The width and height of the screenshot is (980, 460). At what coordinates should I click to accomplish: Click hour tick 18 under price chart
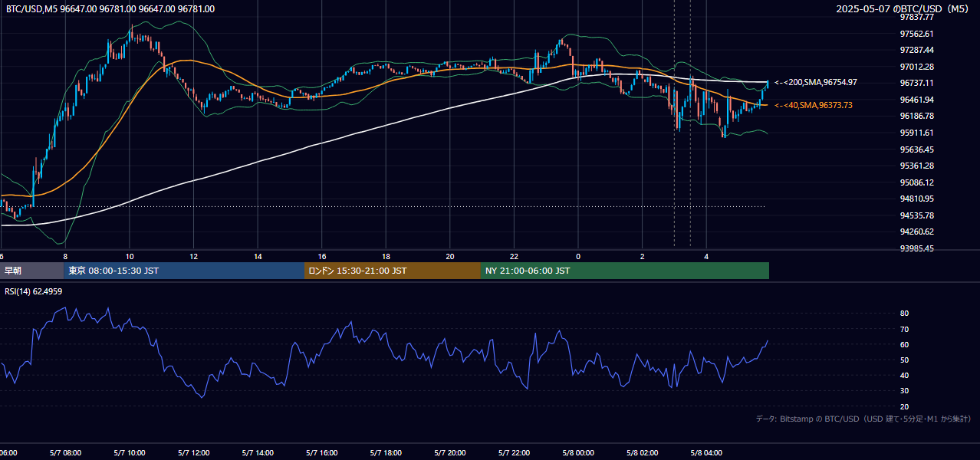click(386, 256)
